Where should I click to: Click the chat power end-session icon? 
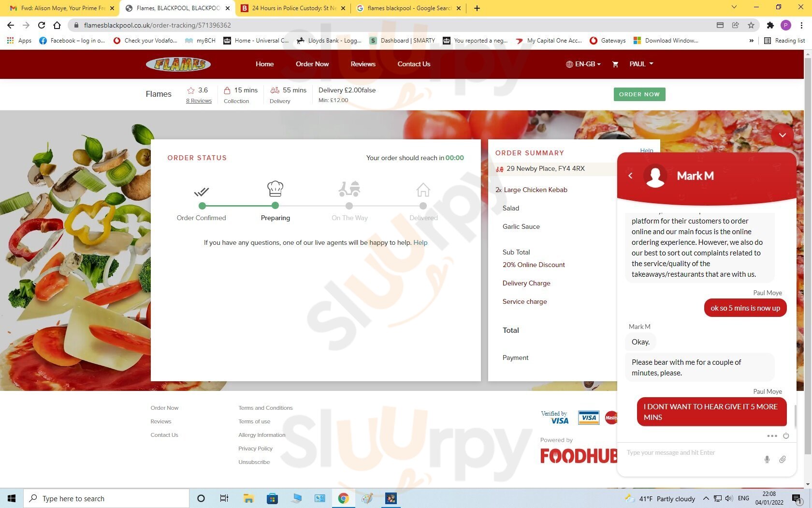coord(786,435)
